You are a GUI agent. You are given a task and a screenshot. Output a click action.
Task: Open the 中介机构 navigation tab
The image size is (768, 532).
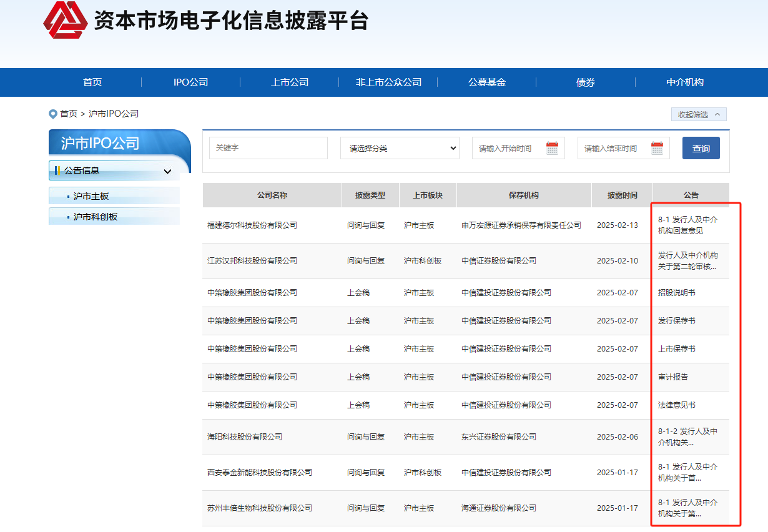point(685,82)
